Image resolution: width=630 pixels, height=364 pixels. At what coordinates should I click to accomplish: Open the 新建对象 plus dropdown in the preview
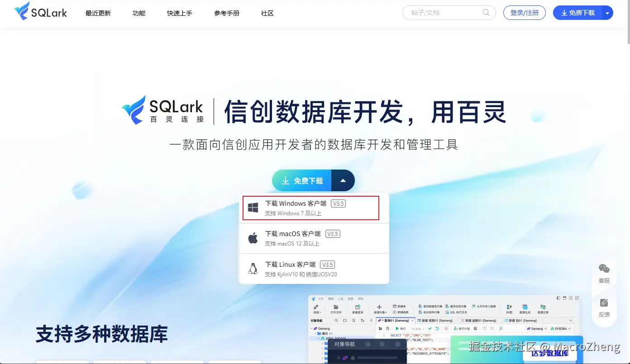380,309
